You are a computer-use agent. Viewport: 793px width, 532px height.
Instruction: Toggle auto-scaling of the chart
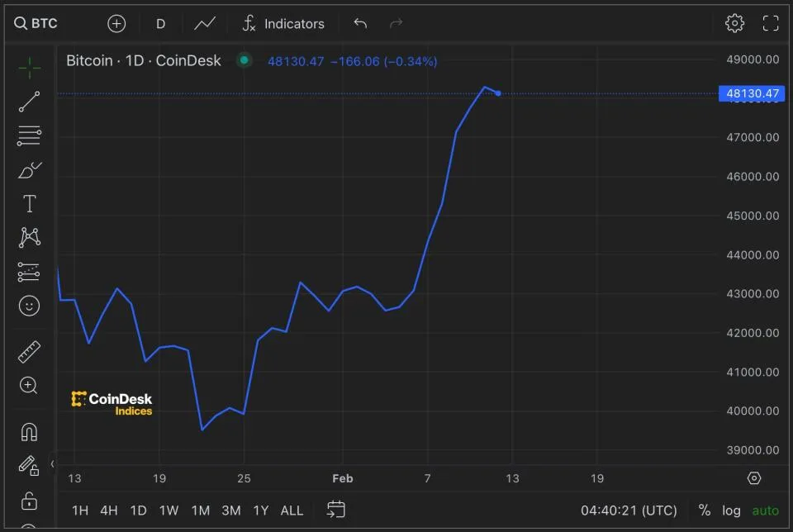point(765,511)
